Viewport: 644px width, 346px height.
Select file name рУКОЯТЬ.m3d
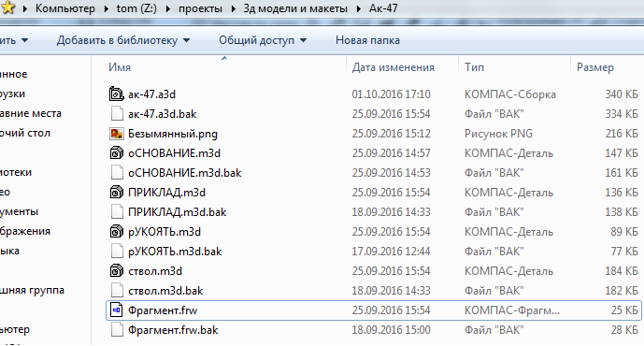click(x=165, y=232)
